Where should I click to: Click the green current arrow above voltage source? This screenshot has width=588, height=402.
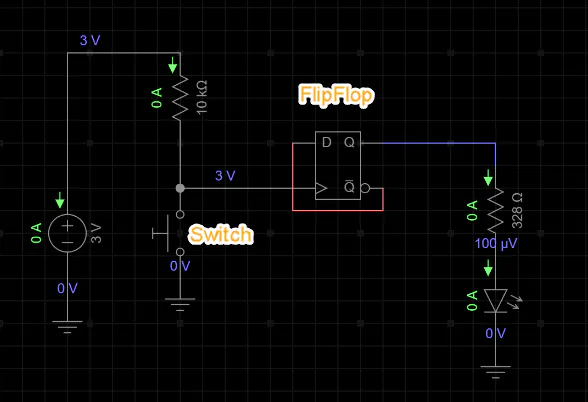(x=60, y=200)
